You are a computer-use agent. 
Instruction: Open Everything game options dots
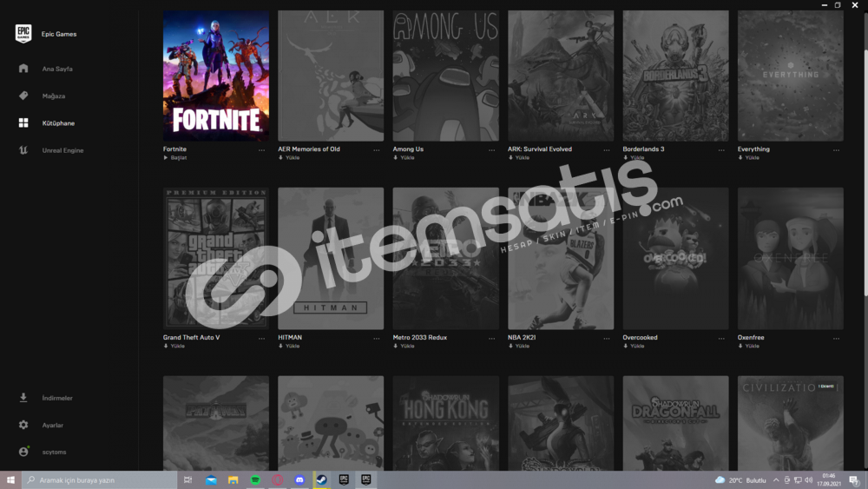(x=837, y=150)
